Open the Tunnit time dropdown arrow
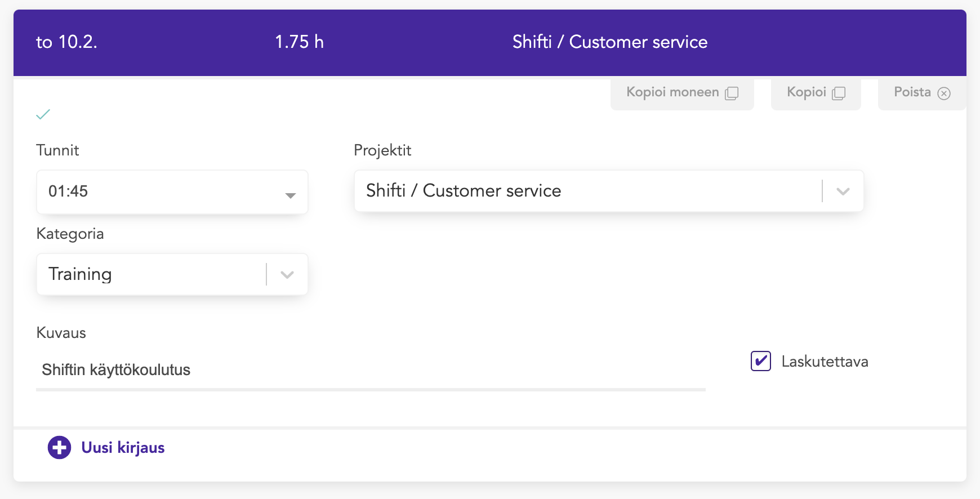This screenshot has width=980, height=499. (290, 195)
